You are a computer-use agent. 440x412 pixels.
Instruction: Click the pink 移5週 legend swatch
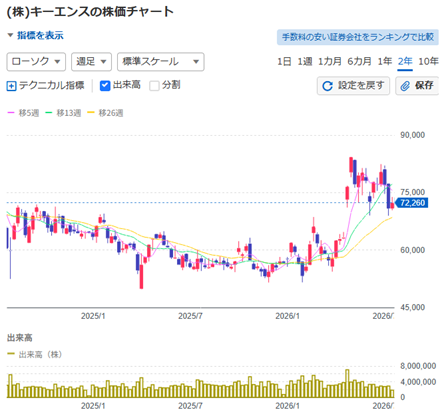point(11,113)
